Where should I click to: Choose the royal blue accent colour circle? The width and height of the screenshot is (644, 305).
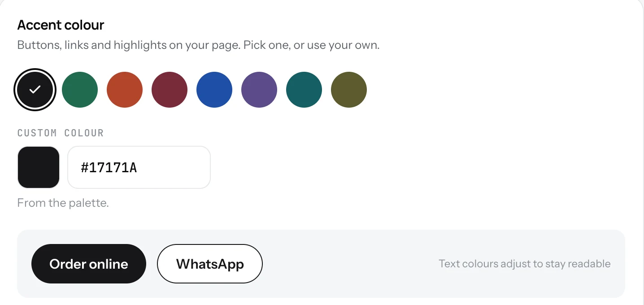pyautogui.click(x=214, y=90)
